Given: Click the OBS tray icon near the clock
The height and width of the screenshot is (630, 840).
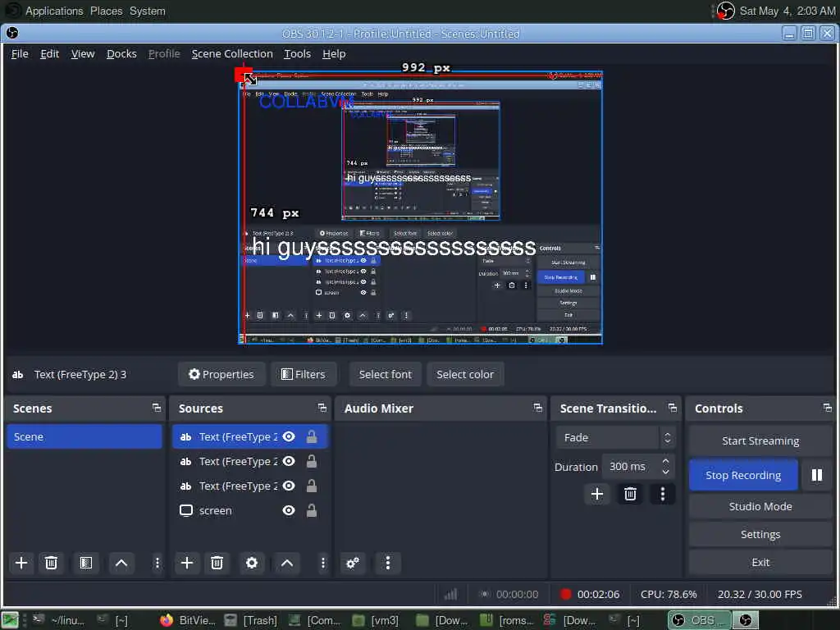Looking at the screenshot, I should coord(725,11).
